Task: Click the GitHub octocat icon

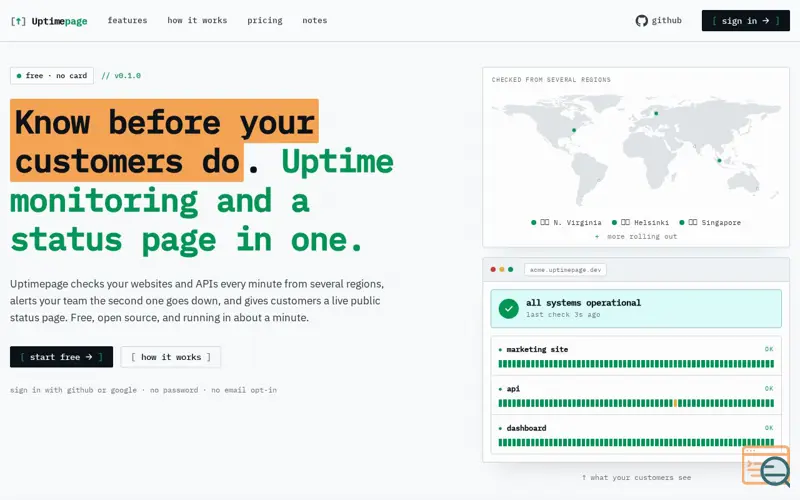Action: [x=641, y=20]
